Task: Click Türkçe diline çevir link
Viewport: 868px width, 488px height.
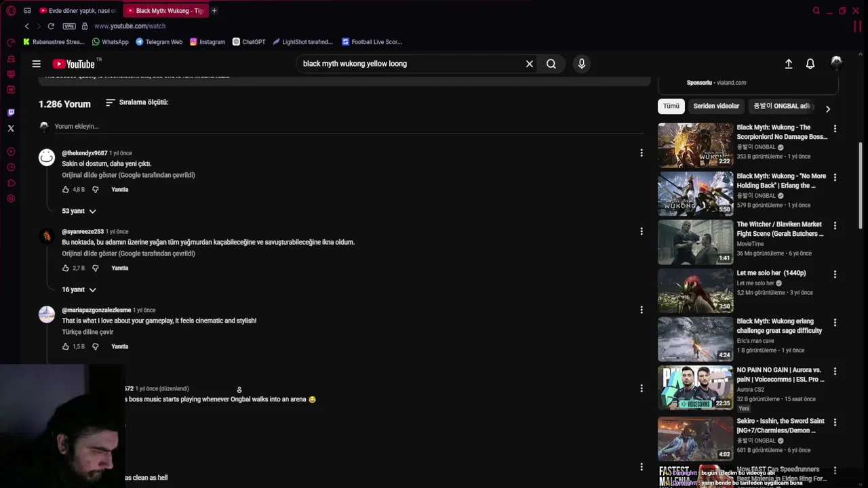Action: [x=87, y=332]
